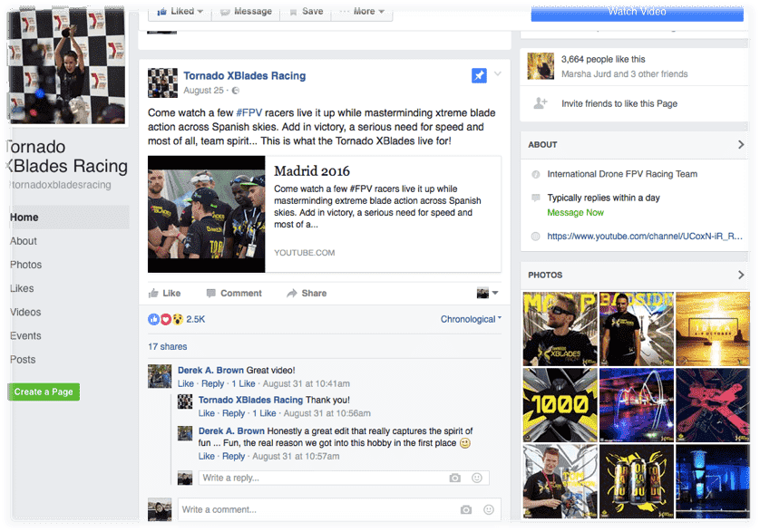Open the yellow 1000 photo thumbnail
760x532 pixels.
560,403
